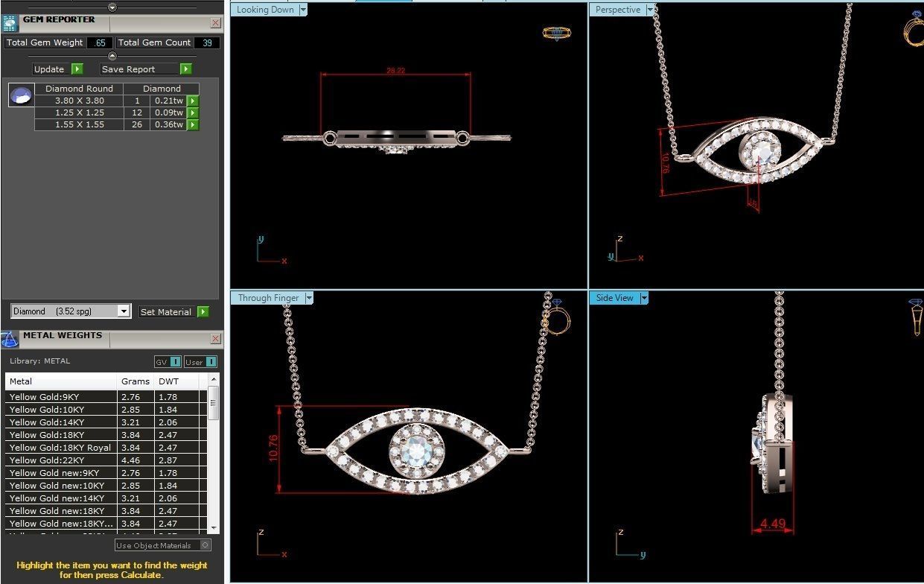Close the Metal Weights panel
Viewport: 924px width, 584px height.
pos(216,339)
